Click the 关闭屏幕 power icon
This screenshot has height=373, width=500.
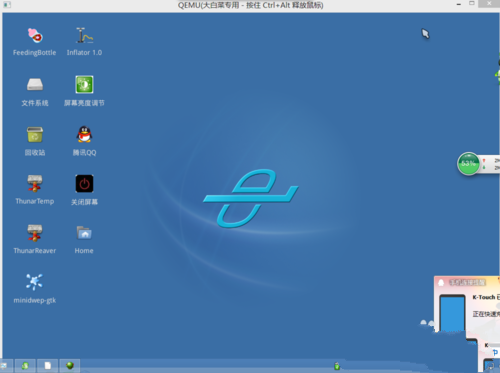84,184
